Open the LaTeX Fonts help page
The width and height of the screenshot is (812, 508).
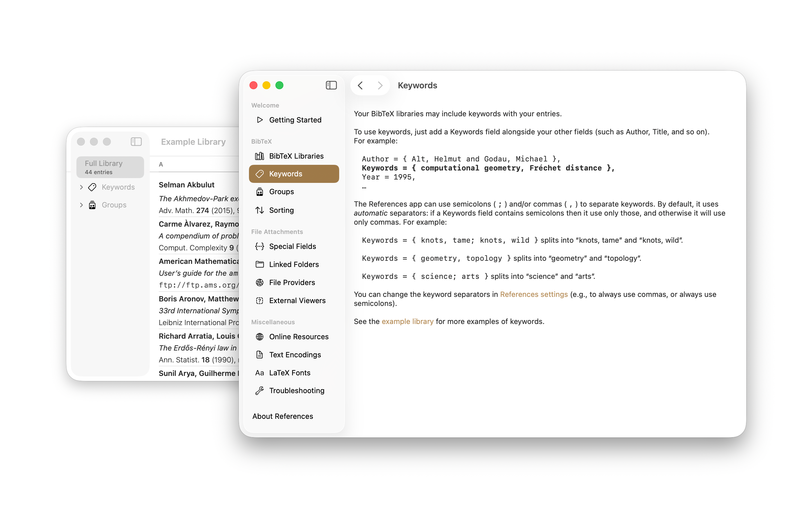coord(294,373)
